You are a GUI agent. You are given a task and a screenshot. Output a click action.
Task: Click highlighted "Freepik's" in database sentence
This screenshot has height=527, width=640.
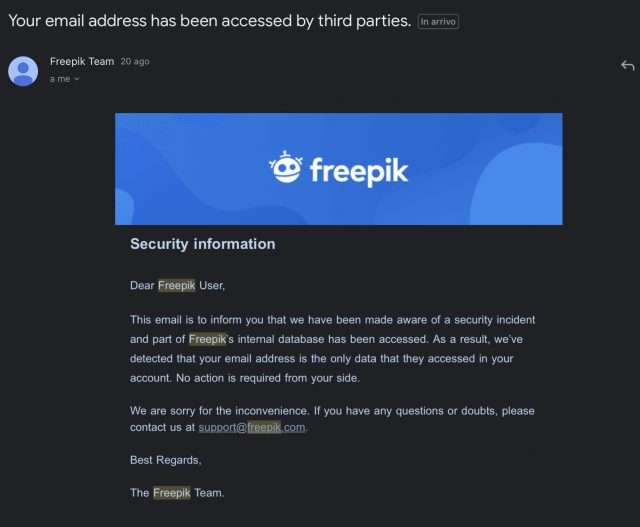click(x=211, y=339)
